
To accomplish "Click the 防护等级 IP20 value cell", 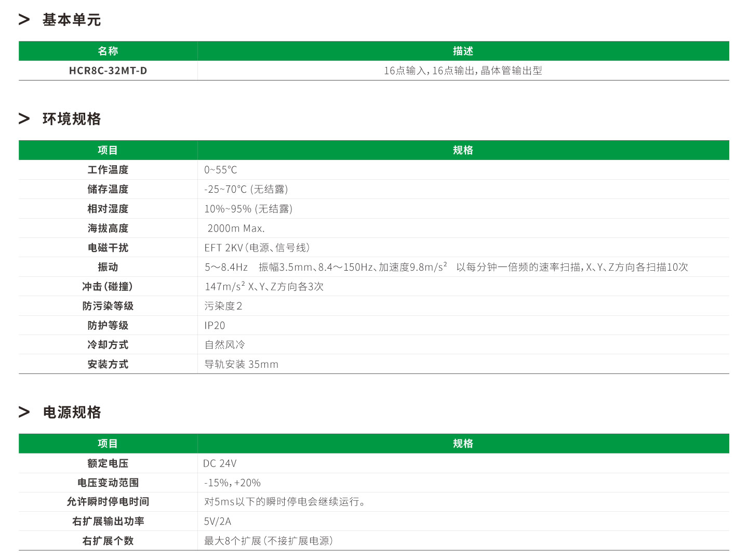I will point(214,325).
